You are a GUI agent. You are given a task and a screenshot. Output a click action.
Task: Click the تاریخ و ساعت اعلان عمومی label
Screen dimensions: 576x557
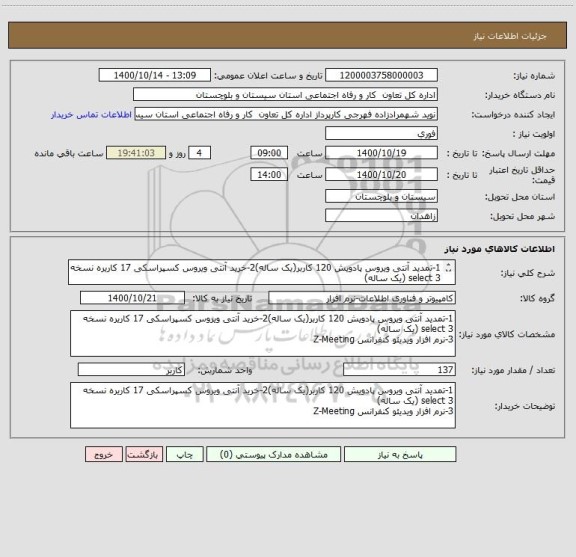click(268, 76)
